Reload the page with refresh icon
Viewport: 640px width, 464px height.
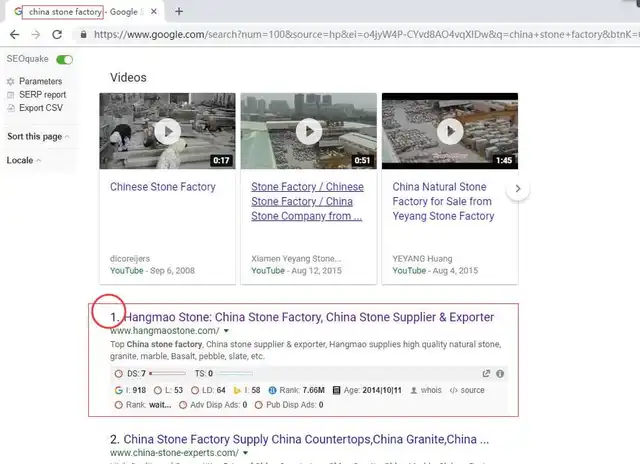57,35
